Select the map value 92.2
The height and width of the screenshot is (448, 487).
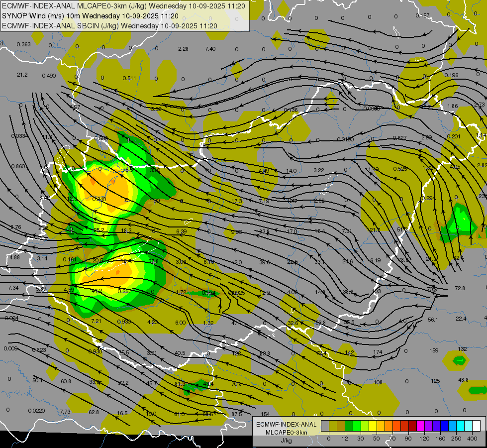tap(123, 383)
